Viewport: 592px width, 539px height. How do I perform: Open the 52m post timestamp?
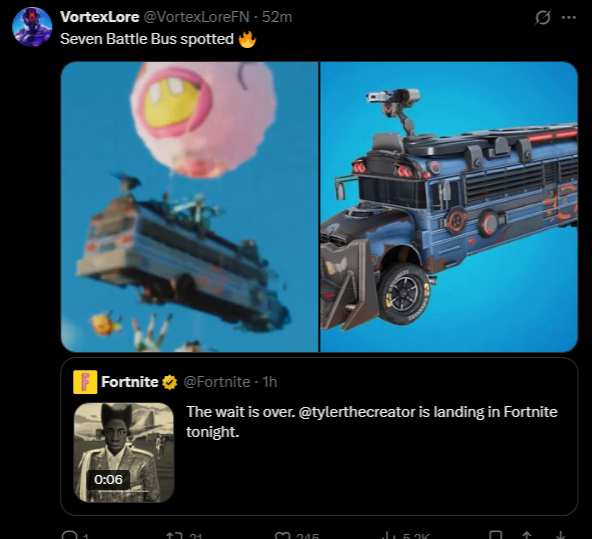click(277, 17)
